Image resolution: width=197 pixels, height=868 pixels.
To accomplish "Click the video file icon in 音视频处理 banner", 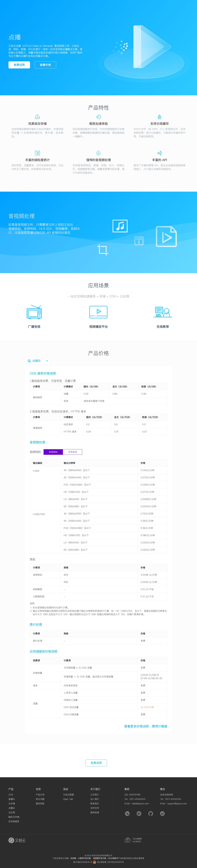I will [166, 237].
